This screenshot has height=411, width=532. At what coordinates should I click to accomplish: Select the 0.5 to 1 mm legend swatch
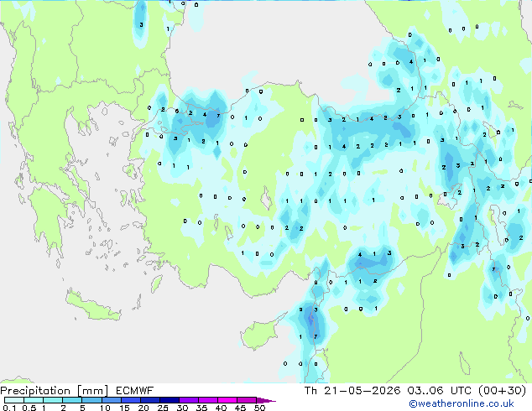coord(34,400)
